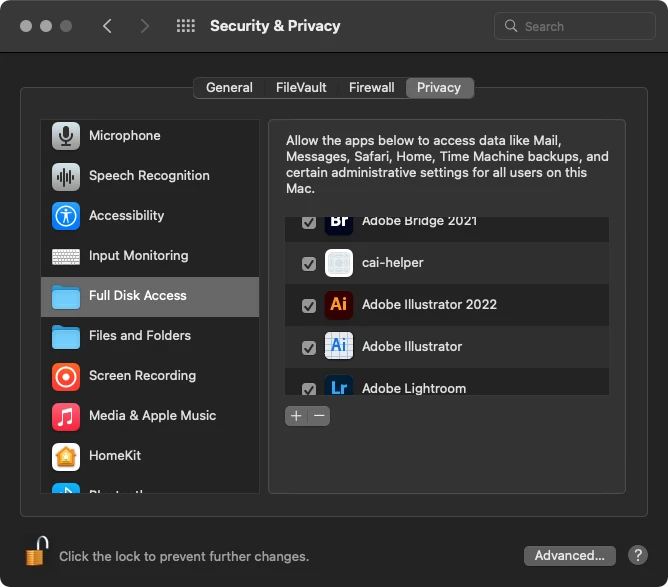Viewport: 668px width, 587px height.
Task: Select Files and Folders label
Action: 140,336
